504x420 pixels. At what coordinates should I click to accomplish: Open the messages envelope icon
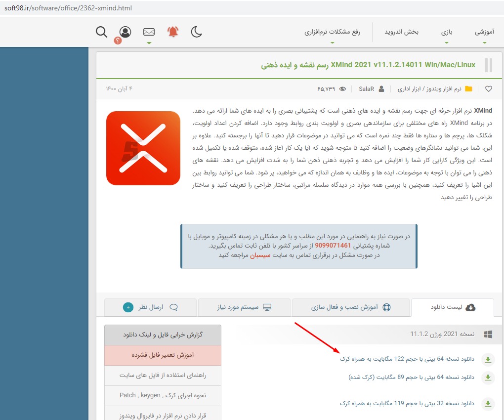pos(149,32)
